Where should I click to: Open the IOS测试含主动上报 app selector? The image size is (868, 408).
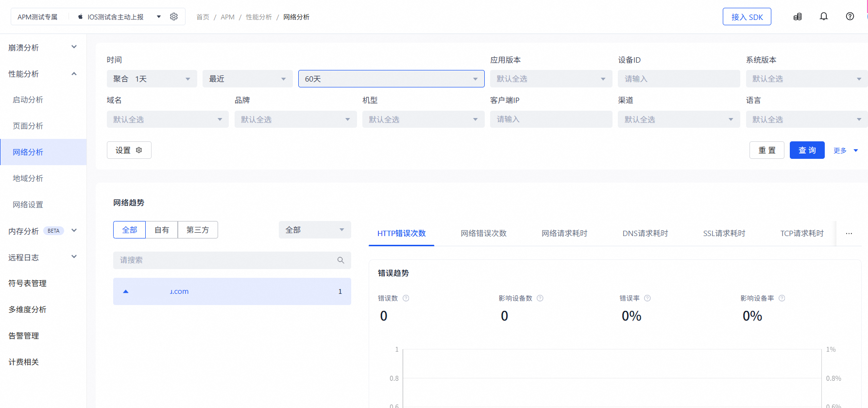tap(119, 17)
